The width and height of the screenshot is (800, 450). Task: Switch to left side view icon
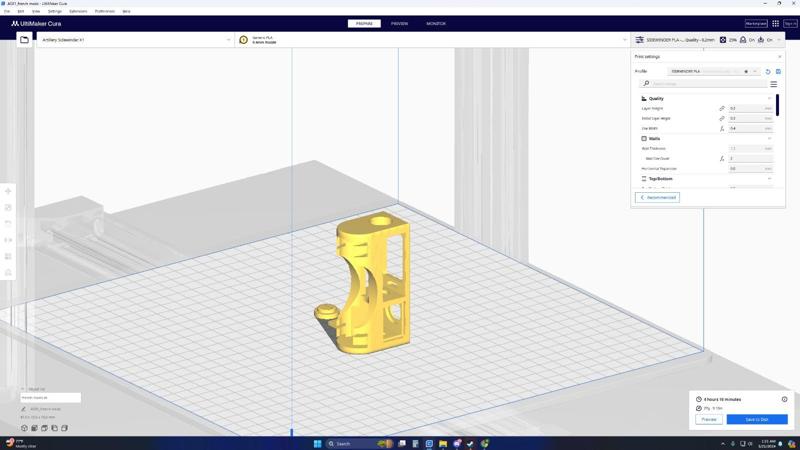coord(55,428)
